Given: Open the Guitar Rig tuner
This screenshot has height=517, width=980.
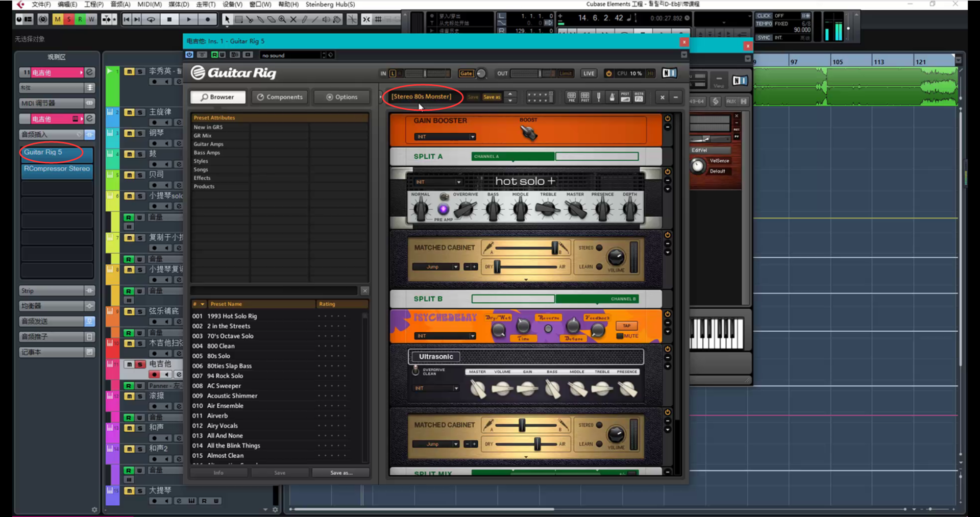Looking at the screenshot, I should pyautogui.click(x=599, y=97).
